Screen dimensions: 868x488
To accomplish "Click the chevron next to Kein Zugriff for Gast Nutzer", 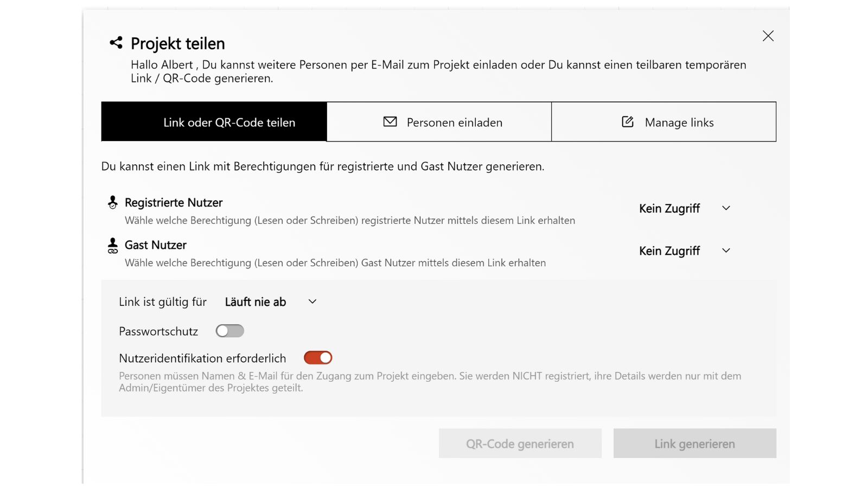I will point(726,251).
